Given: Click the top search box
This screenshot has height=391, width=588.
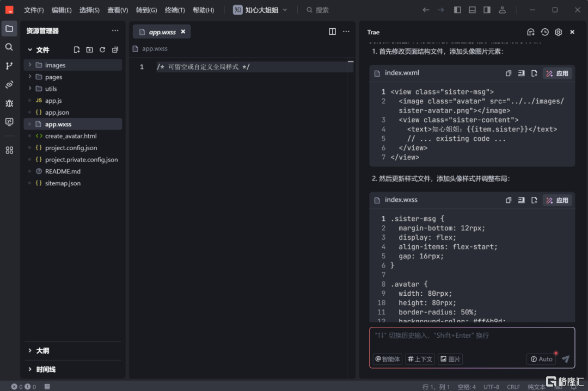Looking at the screenshot, I should pos(317,10).
